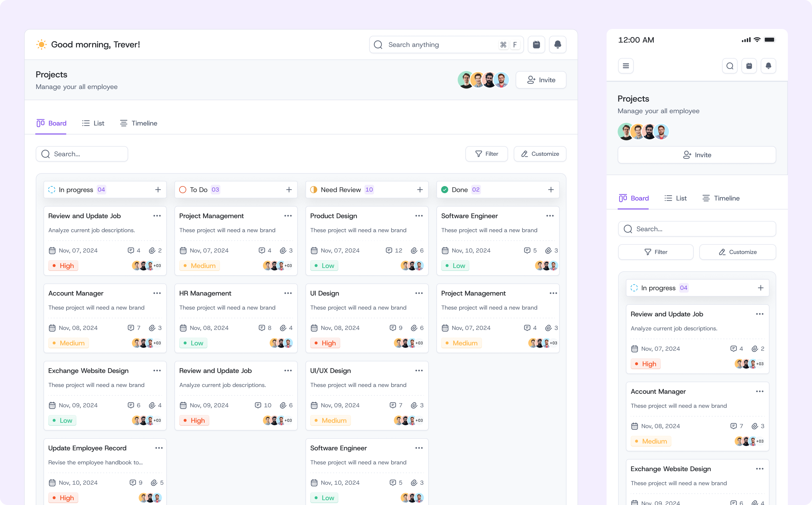
Task: Tap the mobile search icon
Action: (x=730, y=66)
